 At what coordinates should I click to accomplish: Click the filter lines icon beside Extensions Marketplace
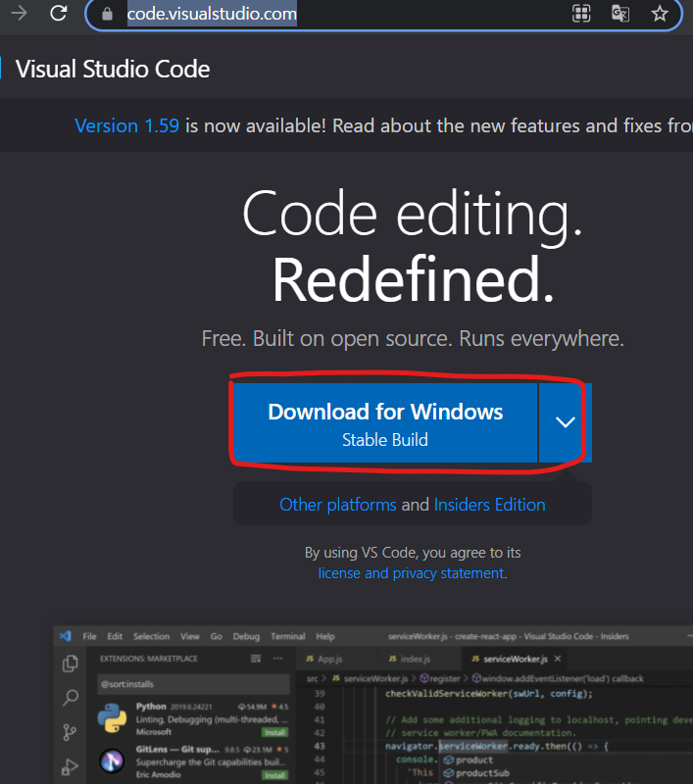pyautogui.click(x=256, y=659)
